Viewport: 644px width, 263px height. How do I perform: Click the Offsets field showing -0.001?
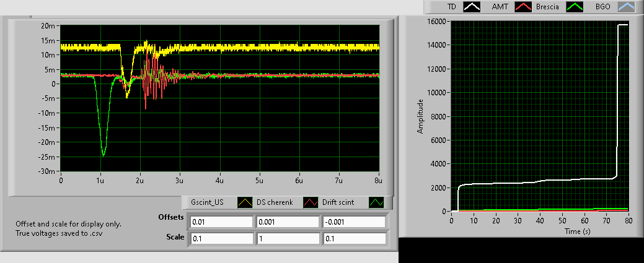point(353,222)
